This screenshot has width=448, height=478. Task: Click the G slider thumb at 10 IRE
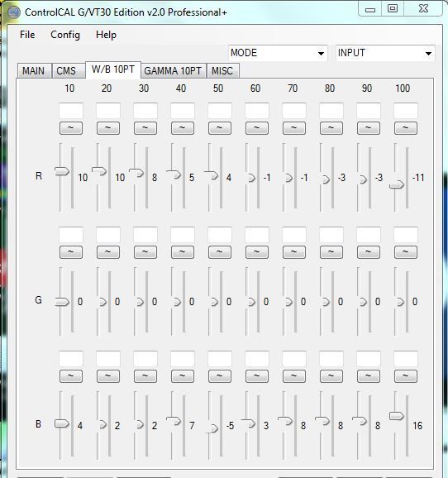point(62,302)
